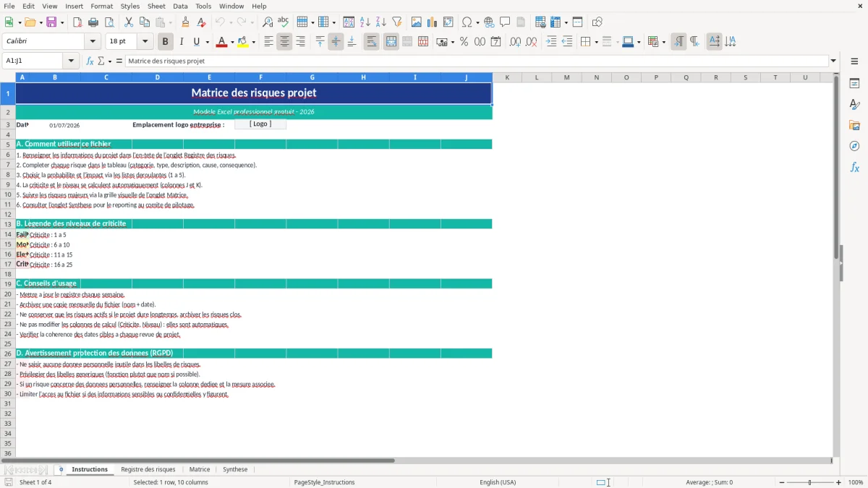Click the Zoom Out minus button
The image size is (868, 488).
pos(780,482)
